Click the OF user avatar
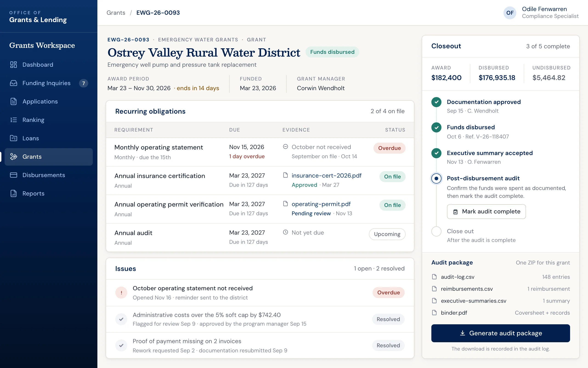 coord(510,13)
